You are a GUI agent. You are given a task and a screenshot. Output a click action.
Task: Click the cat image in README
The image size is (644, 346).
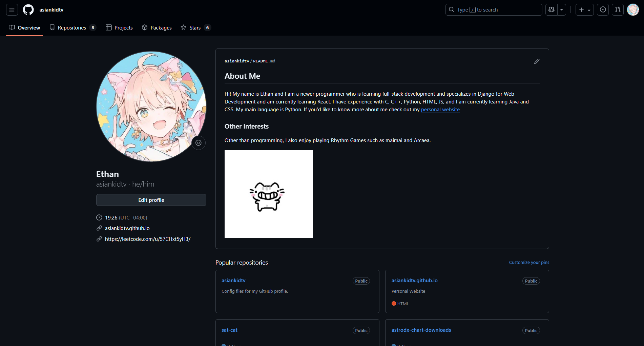pyautogui.click(x=268, y=194)
